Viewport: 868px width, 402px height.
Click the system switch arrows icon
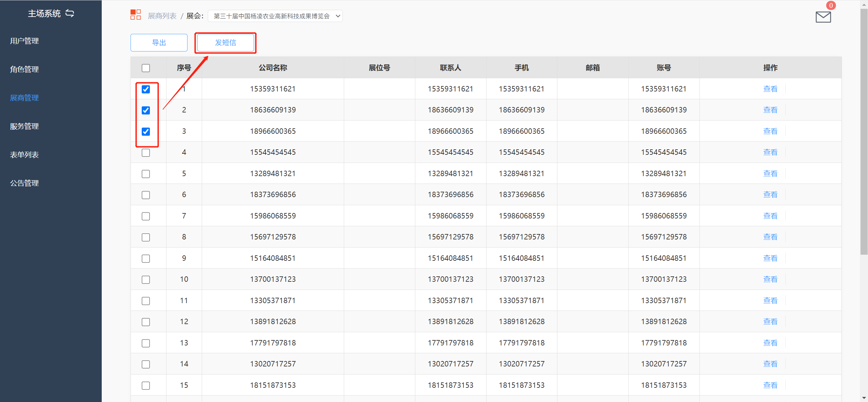(x=70, y=14)
